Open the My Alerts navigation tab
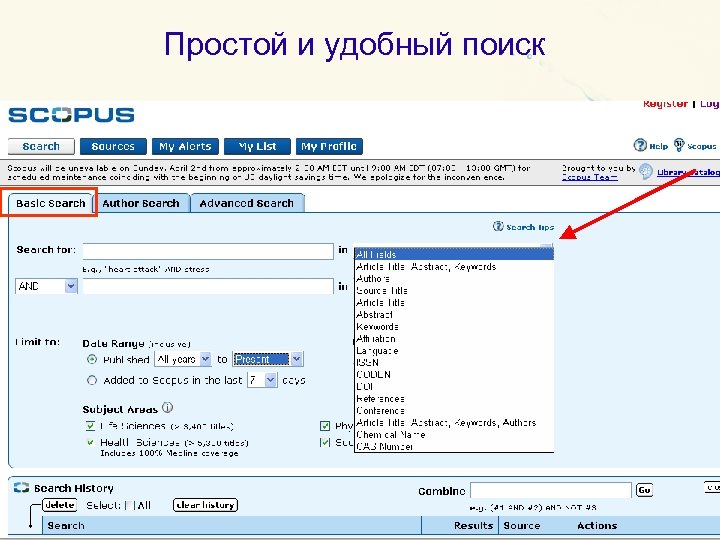This screenshot has height=540, width=720. pyautogui.click(x=185, y=146)
